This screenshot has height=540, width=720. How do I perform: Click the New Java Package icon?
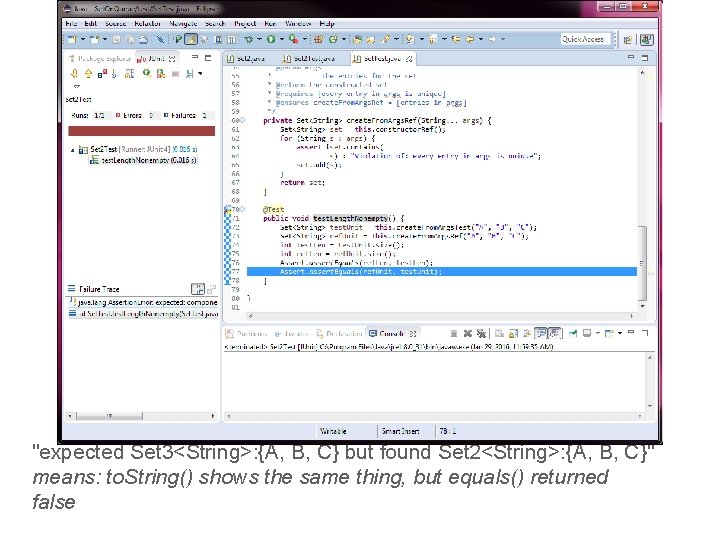coord(318,39)
